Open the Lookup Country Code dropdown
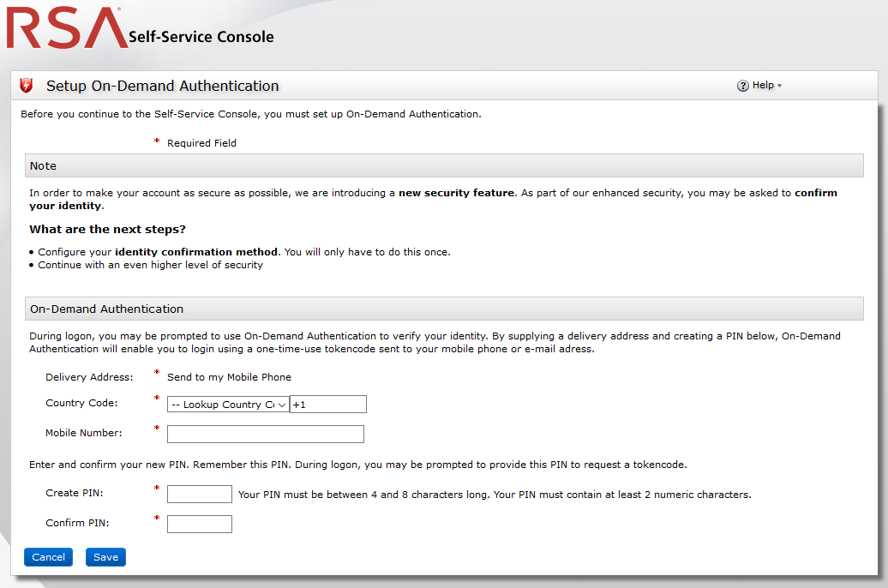 [x=227, y=405]
